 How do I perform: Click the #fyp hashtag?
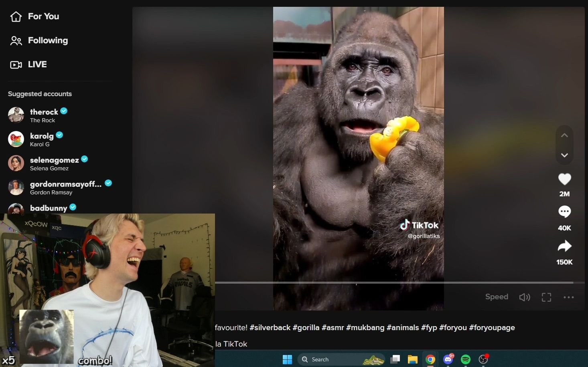429,328
